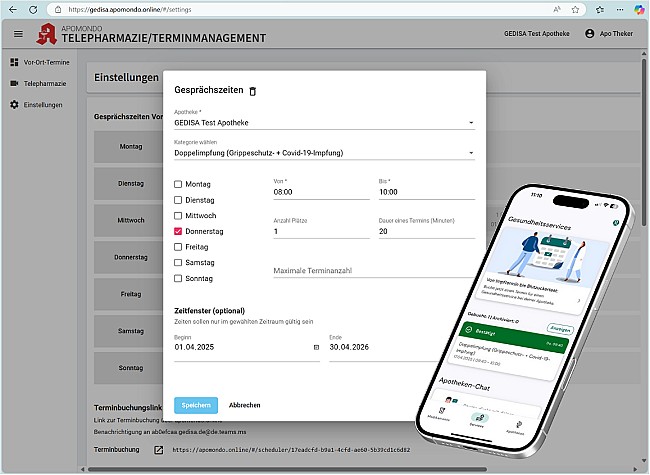This screenshot has height=475, width=650.
Task: Tick the Sonntag checkbox
Action: [178, 279]
